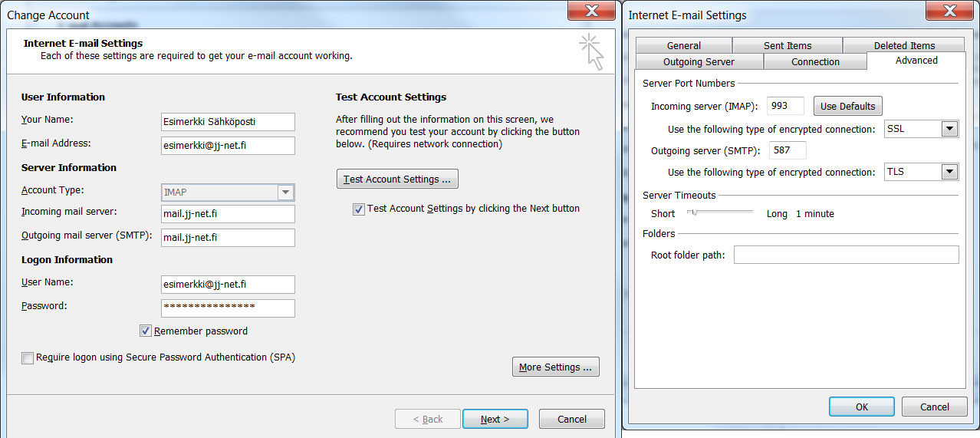Enable Secure Password Authentication (SPA) checkbox
Screen dimensions: 980x438
pos(28,357)
